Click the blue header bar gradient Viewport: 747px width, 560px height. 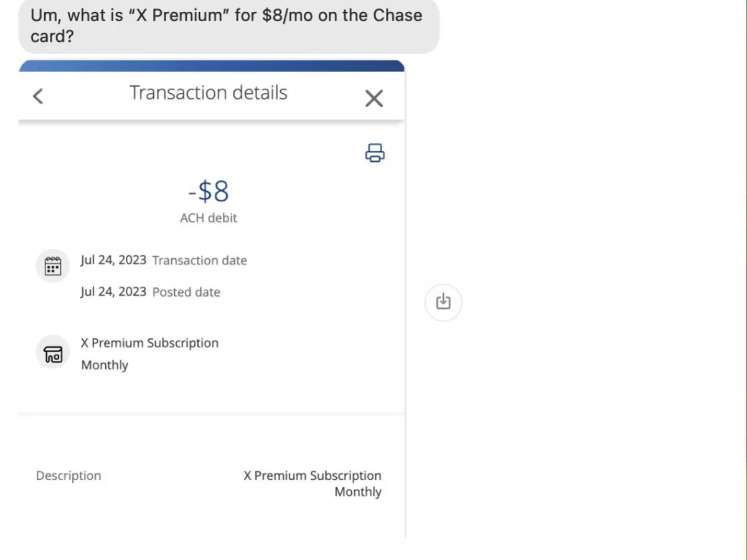click(x=212, y=65)
